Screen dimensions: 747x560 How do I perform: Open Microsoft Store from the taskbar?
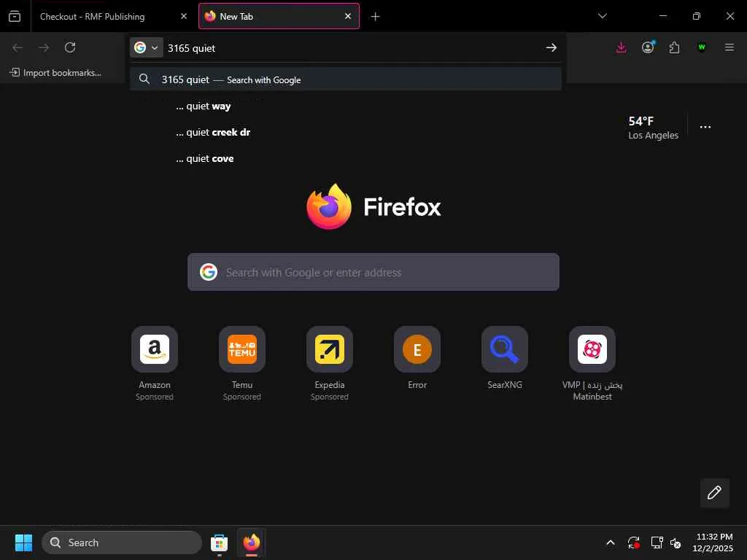219,542
